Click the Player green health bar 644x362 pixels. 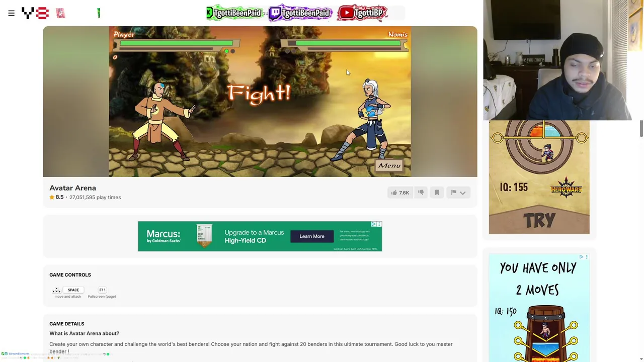coord(176,44)
